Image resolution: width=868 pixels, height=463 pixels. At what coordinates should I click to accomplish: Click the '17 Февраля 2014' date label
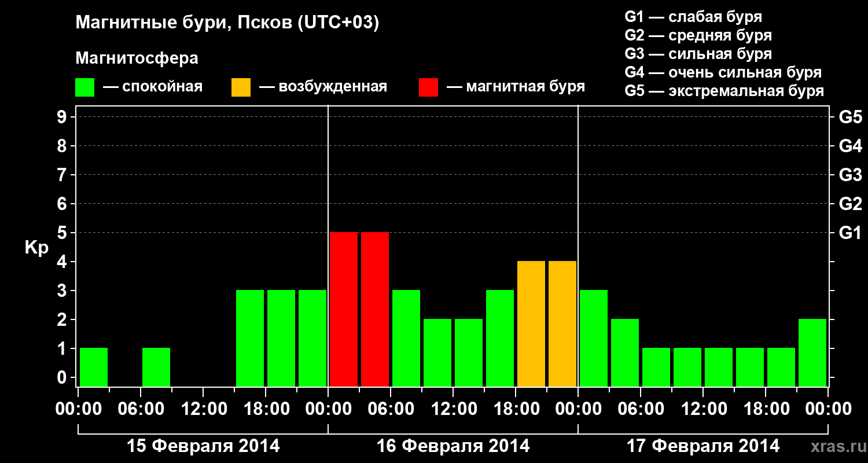coord(703,446)
